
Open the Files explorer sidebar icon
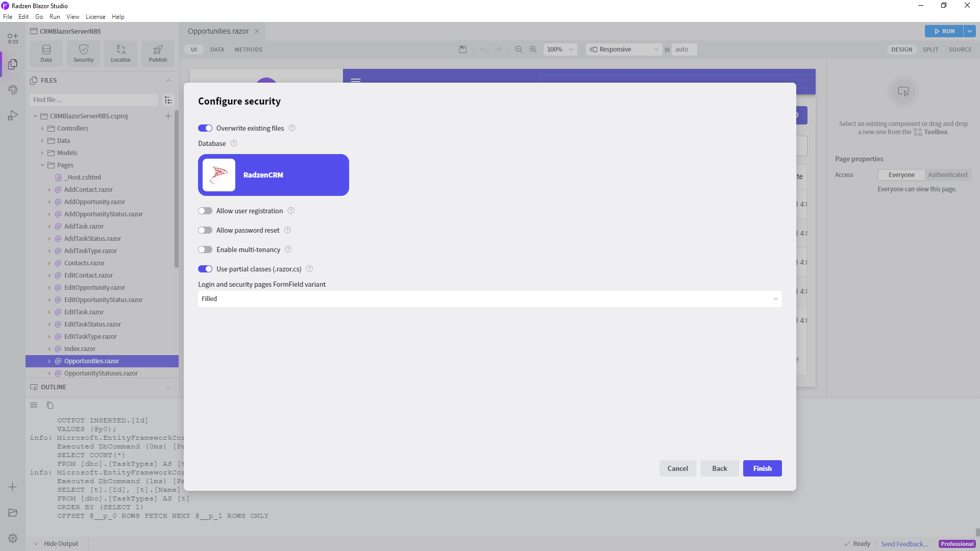[13, 64]
